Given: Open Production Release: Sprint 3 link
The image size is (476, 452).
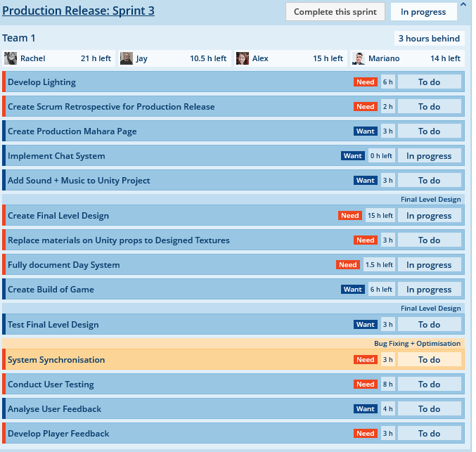Looking at the screenshot, I should [x=78, y=11].
